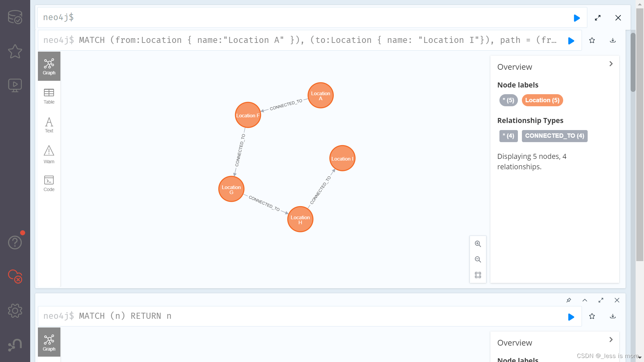Toggle the wildcard node label asterisk filter
Image resolution: width=644 pixels, height=362 pixels.
(x=508, y=100)
